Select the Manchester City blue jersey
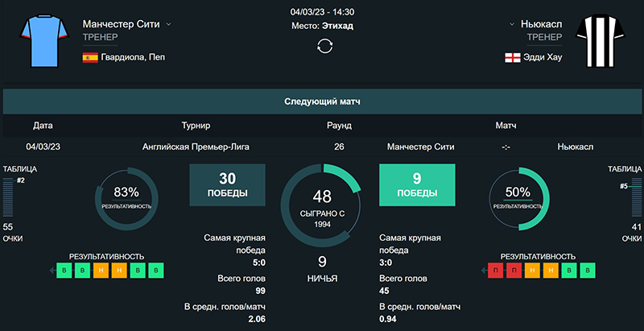 coord(44,40)
